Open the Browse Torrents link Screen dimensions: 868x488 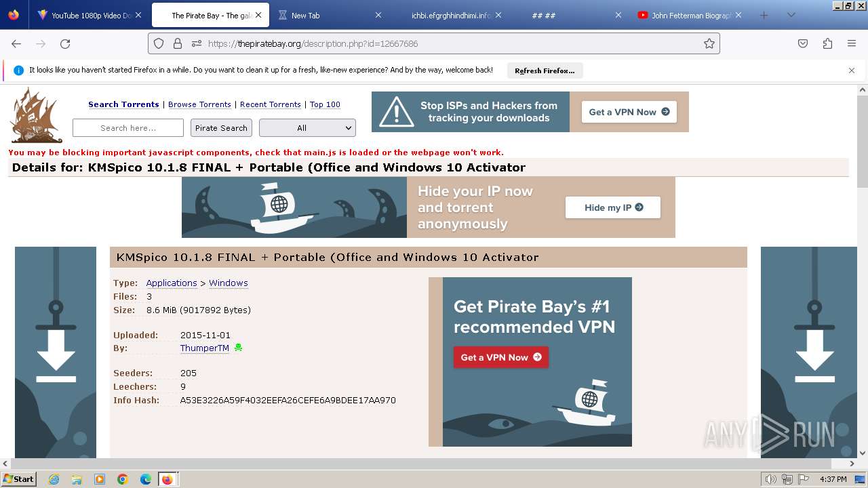pos(199,104)
